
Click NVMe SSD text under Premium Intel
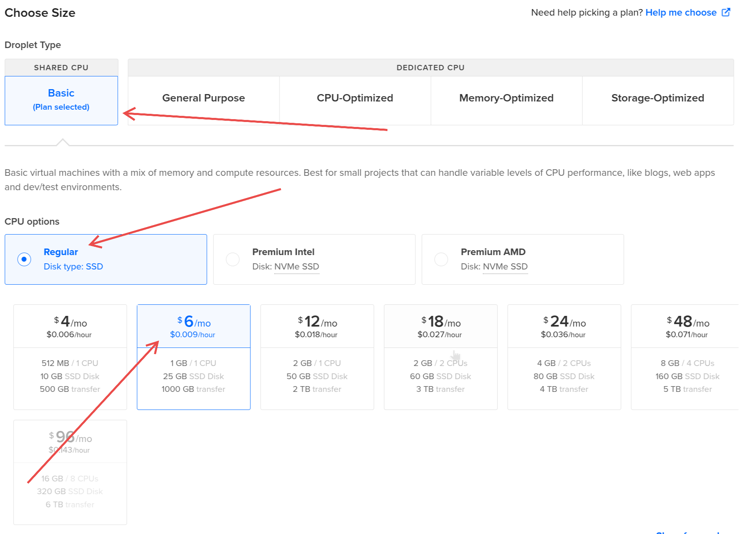[x=296, y=267]
